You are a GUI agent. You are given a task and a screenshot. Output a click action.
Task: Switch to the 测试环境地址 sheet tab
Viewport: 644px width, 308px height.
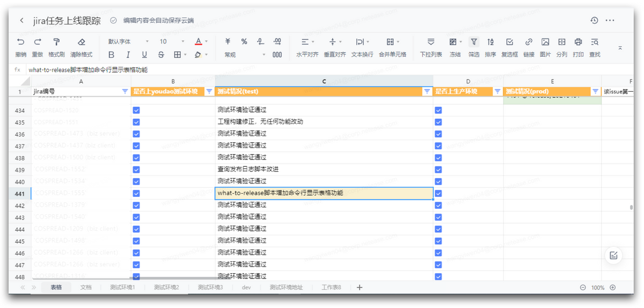pyautogui.click(x=286, y=288)
